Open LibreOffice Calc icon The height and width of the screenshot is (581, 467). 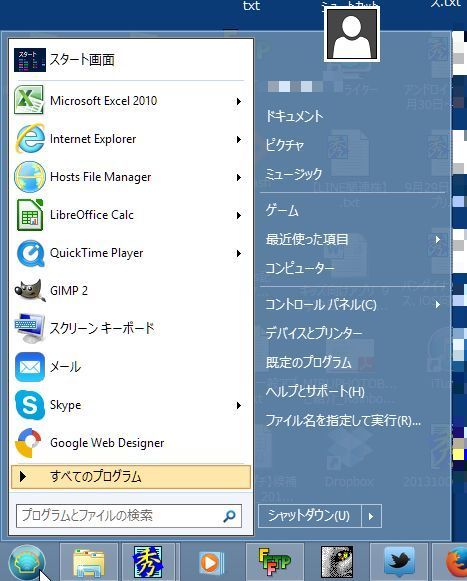tap(30, 215)
